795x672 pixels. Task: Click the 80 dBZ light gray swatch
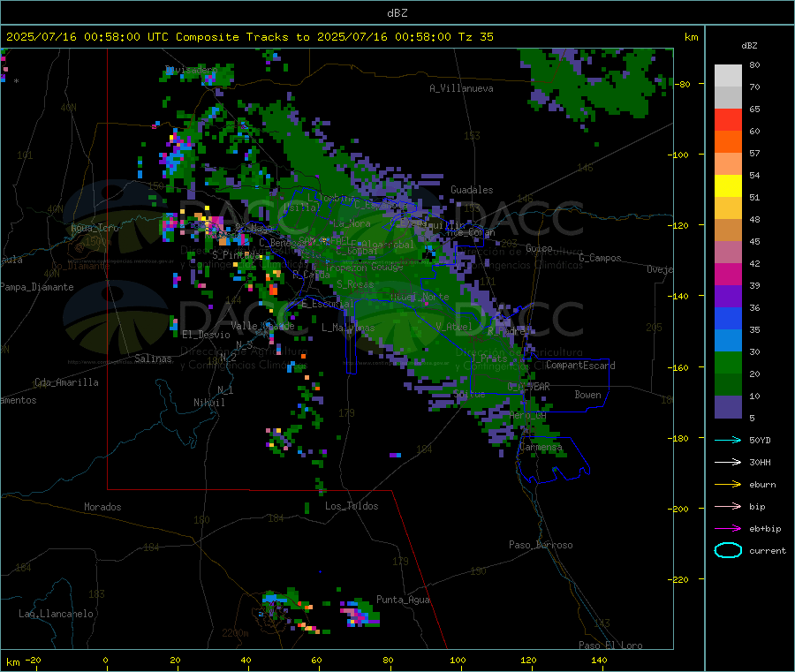[728, 76]
